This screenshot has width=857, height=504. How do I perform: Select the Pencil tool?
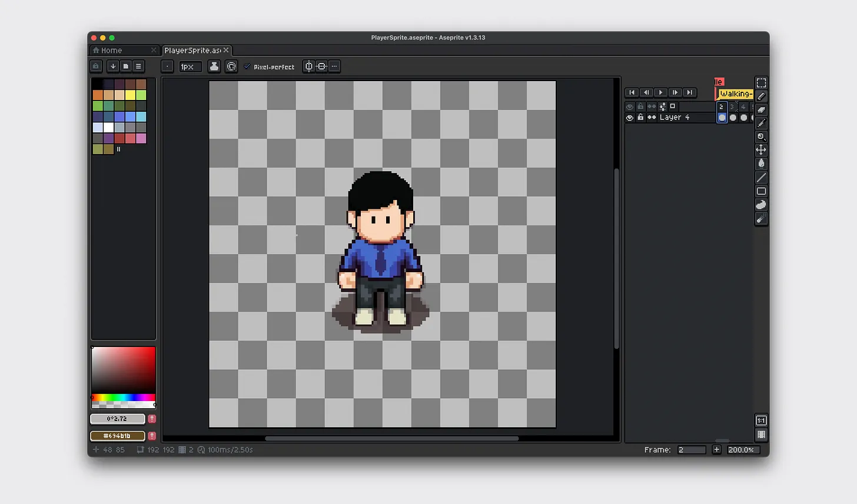(761, 96)
